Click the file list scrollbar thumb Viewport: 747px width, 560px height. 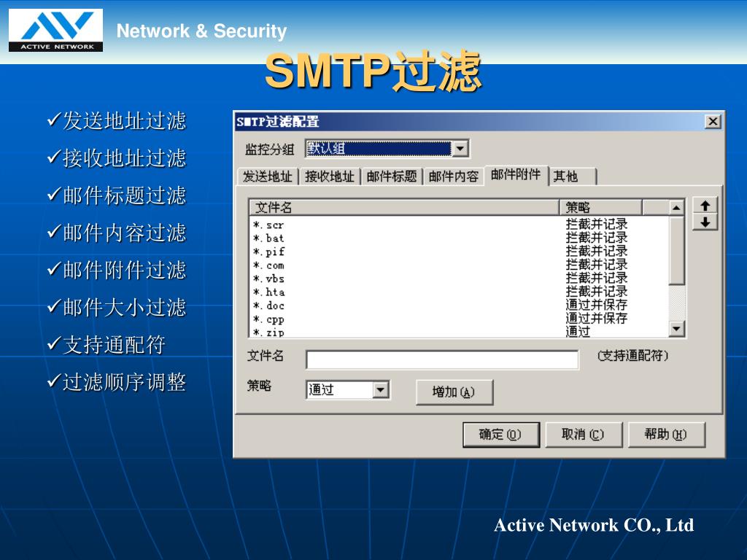(676, 251)
